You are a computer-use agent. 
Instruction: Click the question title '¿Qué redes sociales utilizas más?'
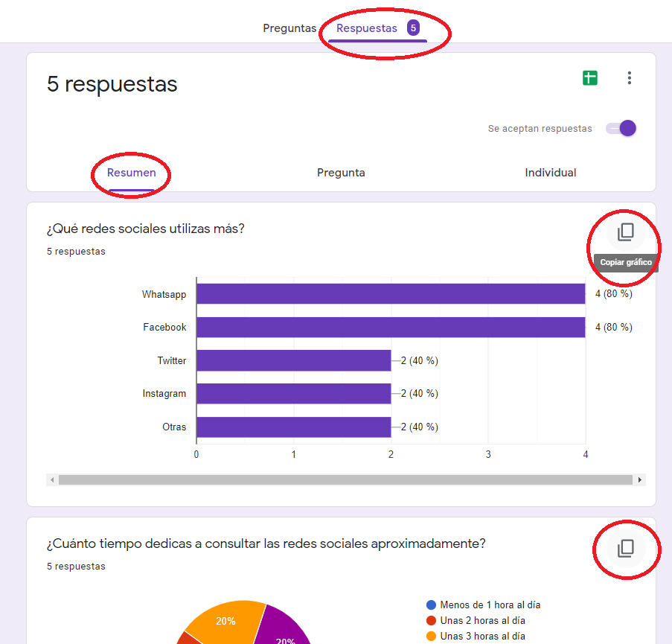(144, 229)
